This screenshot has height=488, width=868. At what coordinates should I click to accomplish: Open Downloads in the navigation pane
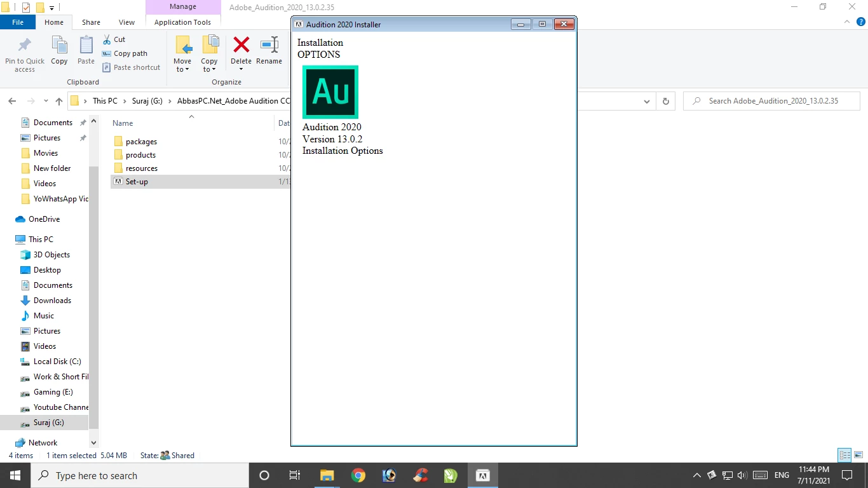point(51,301)
